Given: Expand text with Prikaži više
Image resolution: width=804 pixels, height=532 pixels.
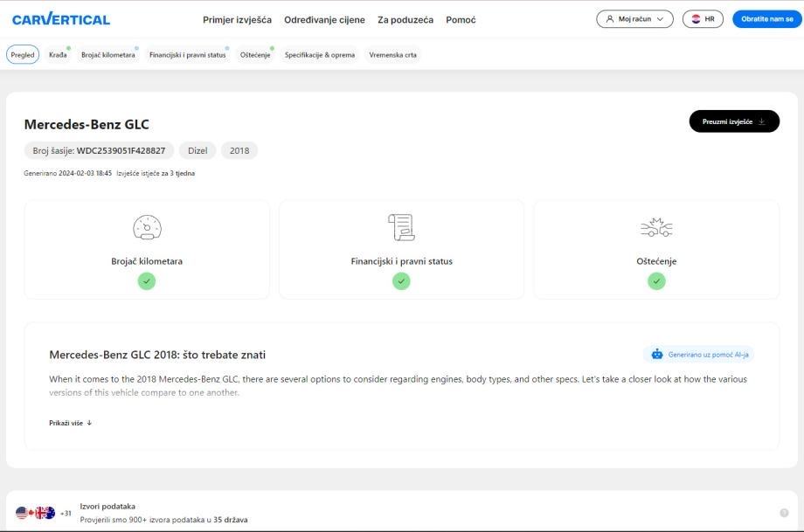Looking at the screenshot, I should pos(70,423).
